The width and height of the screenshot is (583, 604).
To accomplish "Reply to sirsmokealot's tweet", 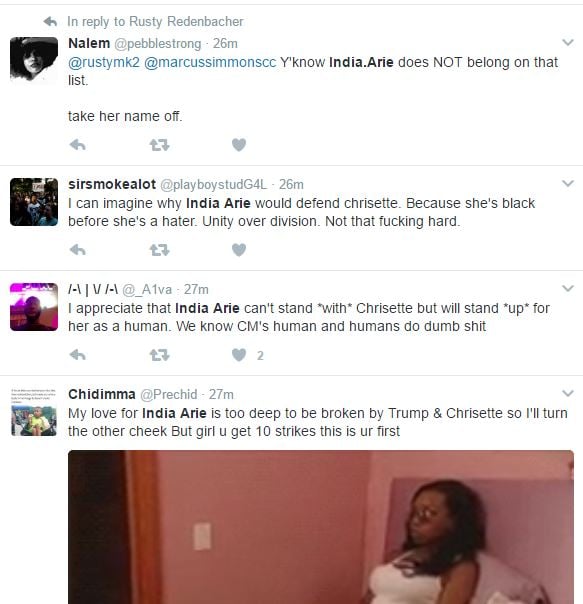I will coord(77,250).
